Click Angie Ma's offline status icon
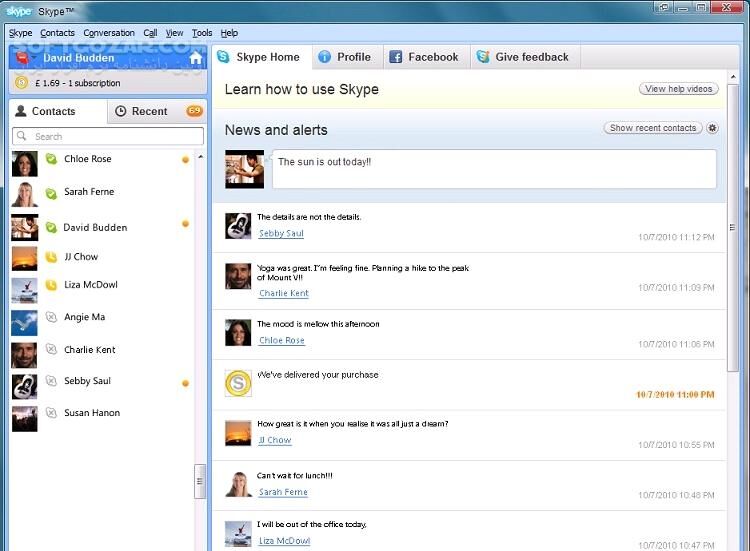750x551 pixels. [51, 317]
